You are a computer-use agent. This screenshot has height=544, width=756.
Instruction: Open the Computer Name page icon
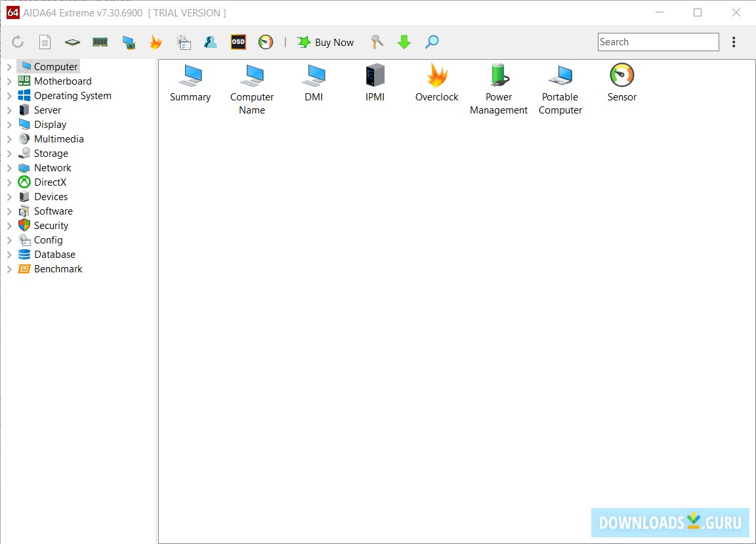tap(252, 90)
